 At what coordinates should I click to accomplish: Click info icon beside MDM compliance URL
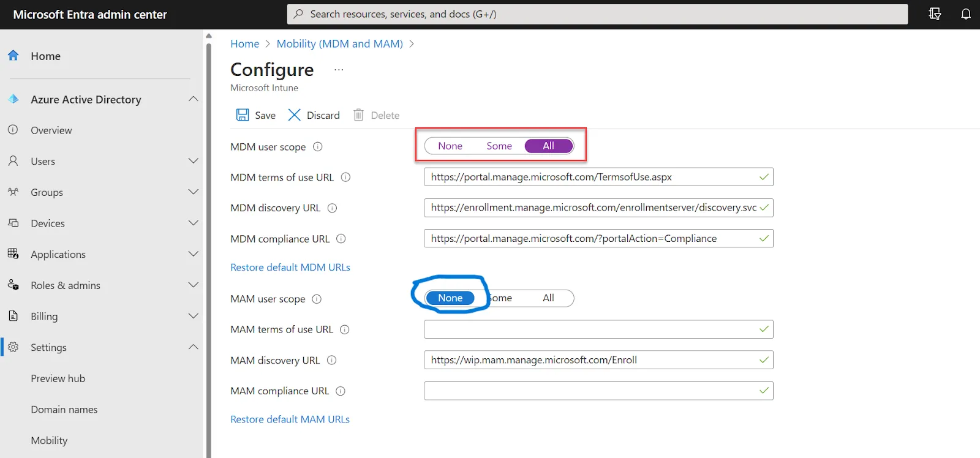pyautogui.click(x=341, y=238)
